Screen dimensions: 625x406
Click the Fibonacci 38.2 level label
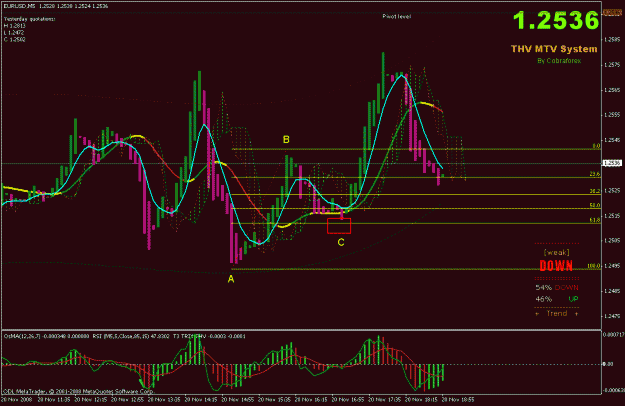(595, 191)
